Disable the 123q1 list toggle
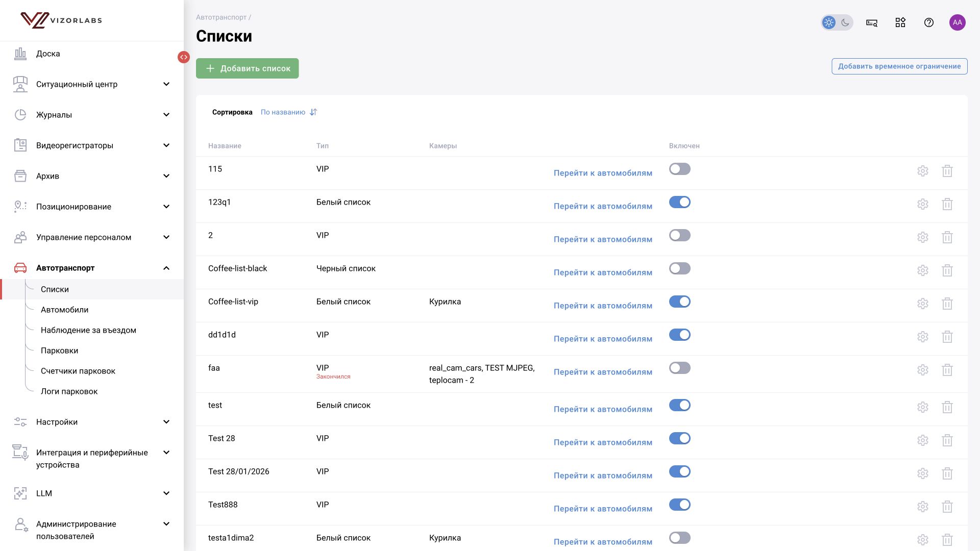Screen dimensions: 980x551 point(680,202)
